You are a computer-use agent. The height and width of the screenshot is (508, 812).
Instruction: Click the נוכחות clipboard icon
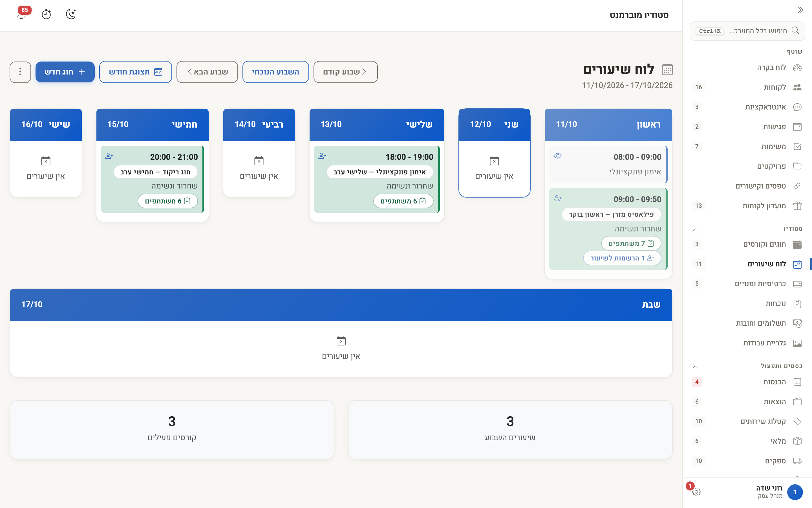point(797,304)
